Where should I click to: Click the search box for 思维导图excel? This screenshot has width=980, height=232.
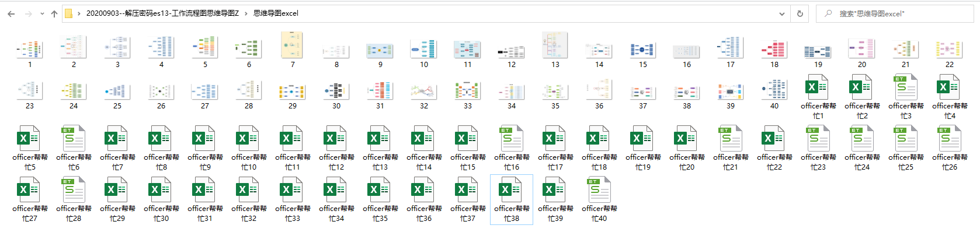pos(895,13)
